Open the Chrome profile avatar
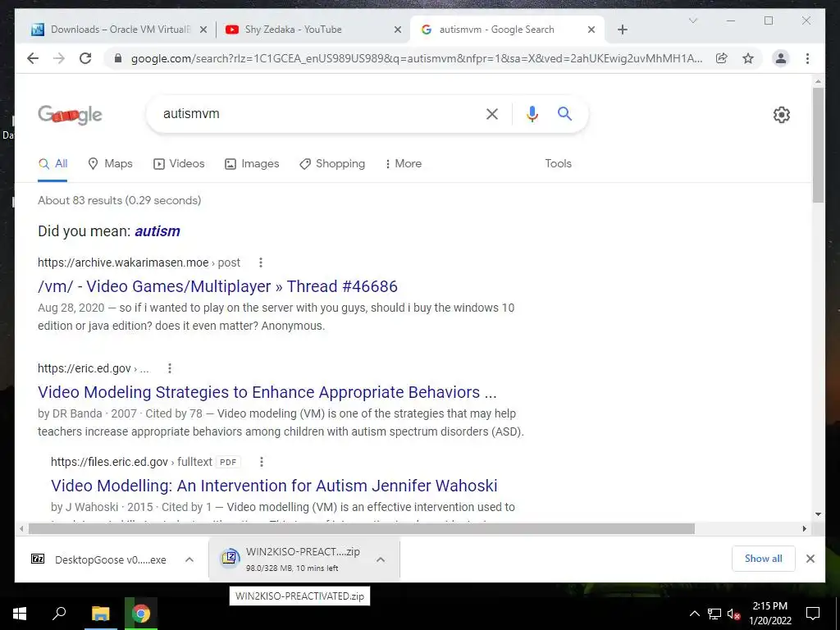The image size is (840, 630). click(781, 58)
